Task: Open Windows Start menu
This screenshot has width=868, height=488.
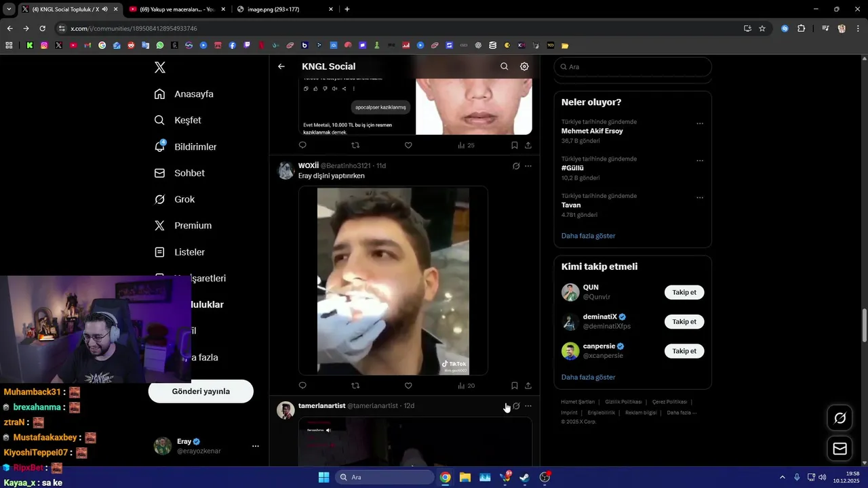Action: pos(323,477)
